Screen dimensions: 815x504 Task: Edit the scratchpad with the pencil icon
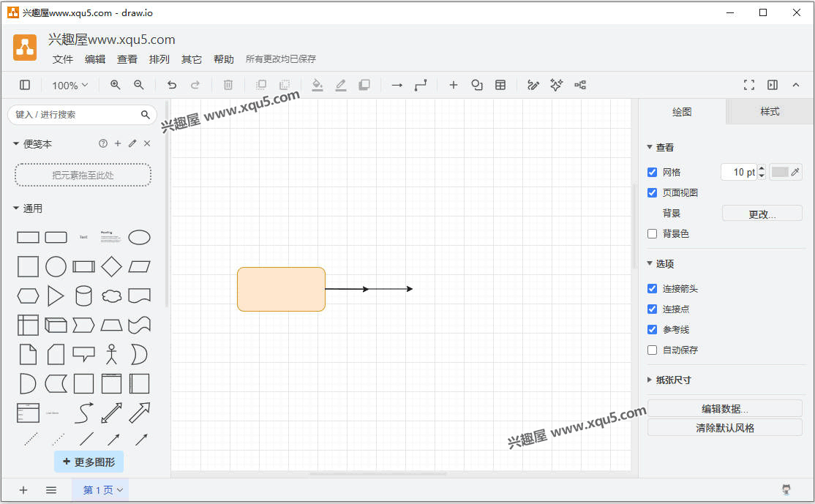(132, 143)
